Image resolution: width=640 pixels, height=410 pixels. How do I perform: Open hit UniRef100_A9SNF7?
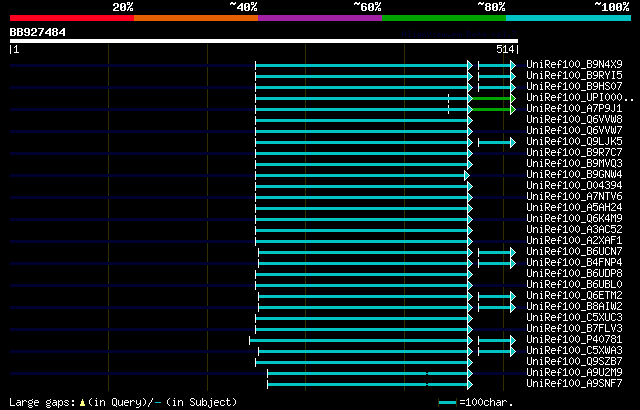pos(574,384)
